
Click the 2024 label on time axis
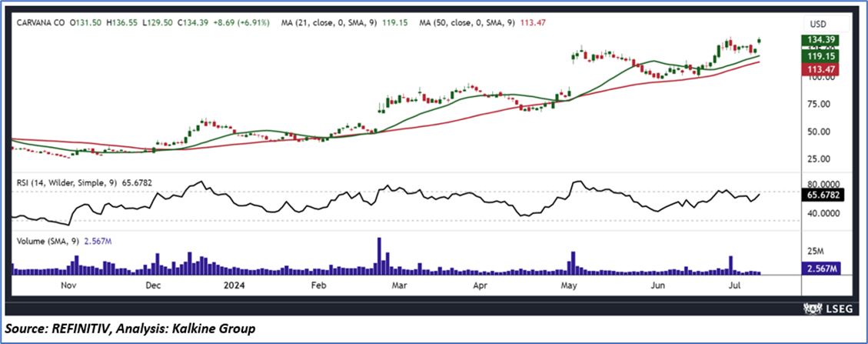[x=236, y=286]
